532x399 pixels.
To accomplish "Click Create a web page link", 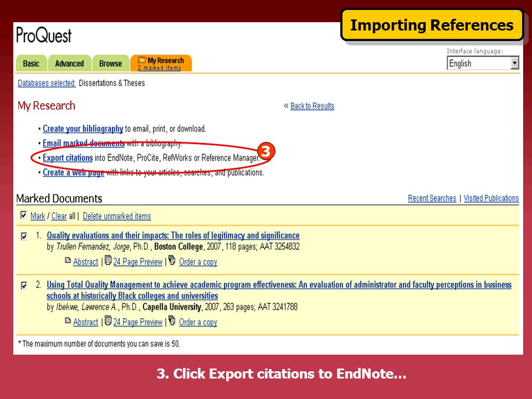I will tap(73, 172).
